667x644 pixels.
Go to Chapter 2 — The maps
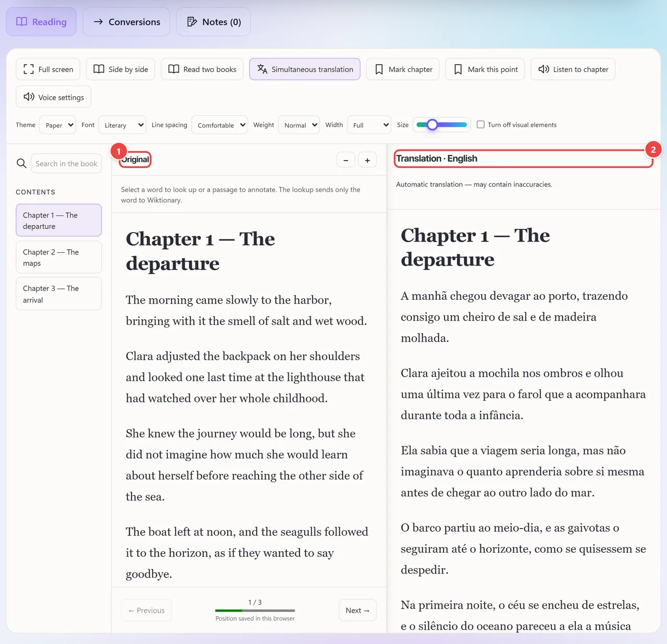click(59, 257)
